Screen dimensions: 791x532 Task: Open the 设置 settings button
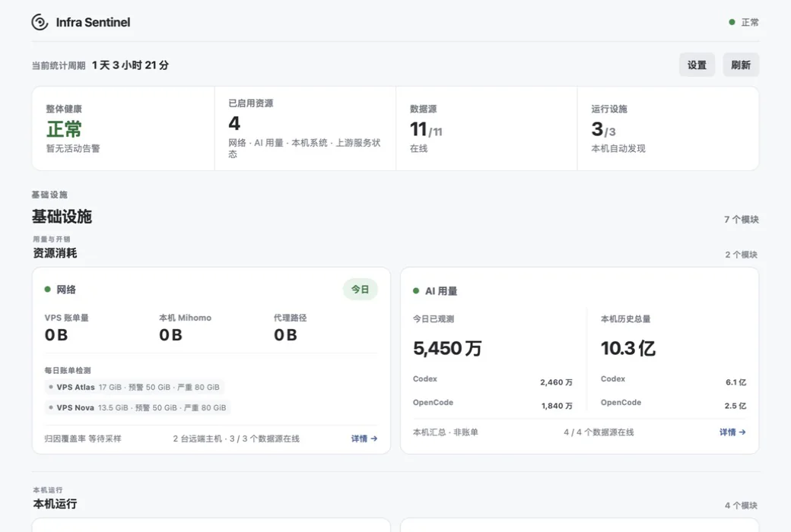tap(697, 65)
